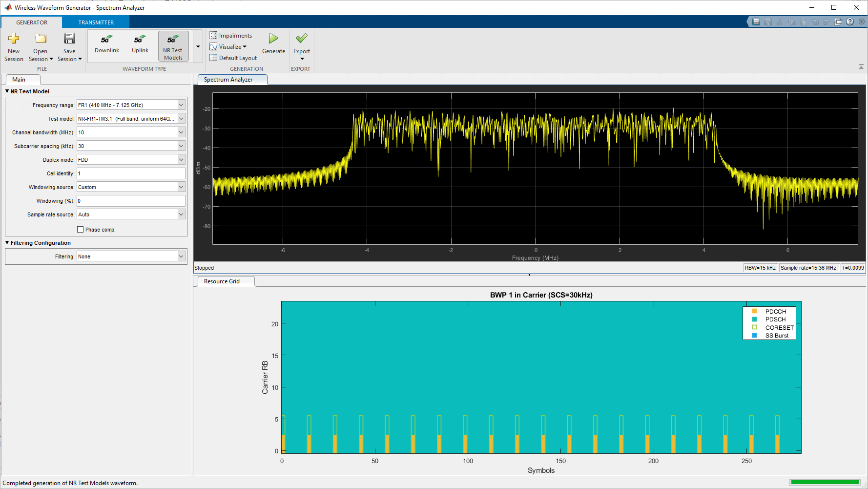Switch to the TRANSMITTER tab

96,22
